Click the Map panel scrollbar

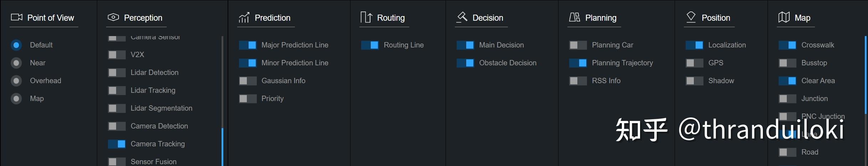tap(866, 75)
